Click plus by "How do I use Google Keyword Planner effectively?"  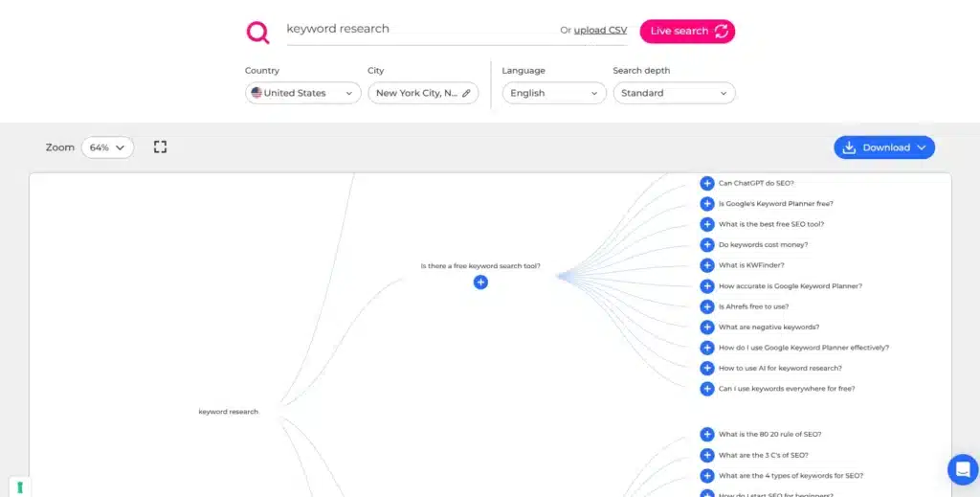click(x=707, y=348)
